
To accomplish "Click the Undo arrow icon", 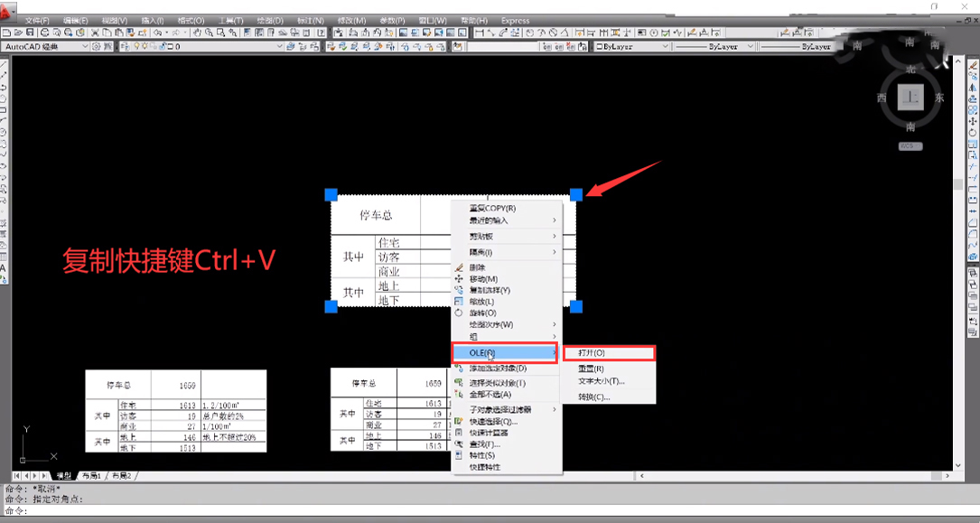I will pos(157,33).
